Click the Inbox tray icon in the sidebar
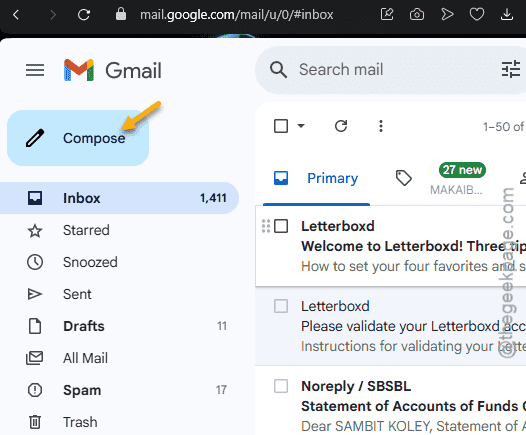The height and width of the screenshot is (435, 526). [35, 198]
